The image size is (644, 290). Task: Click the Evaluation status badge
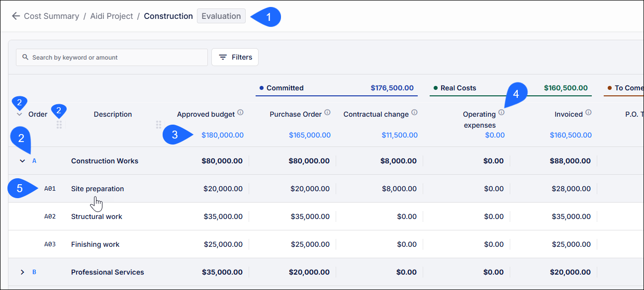pyautogui.click(x=221, y=16)
